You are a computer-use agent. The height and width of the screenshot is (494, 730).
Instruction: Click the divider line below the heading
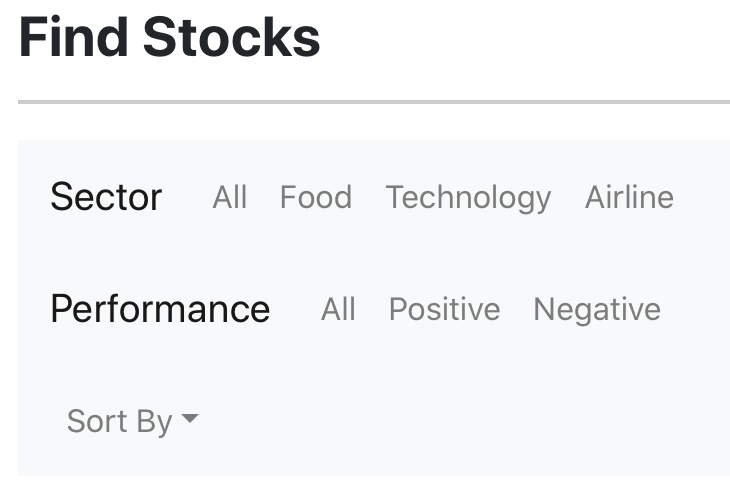(374, 102)
